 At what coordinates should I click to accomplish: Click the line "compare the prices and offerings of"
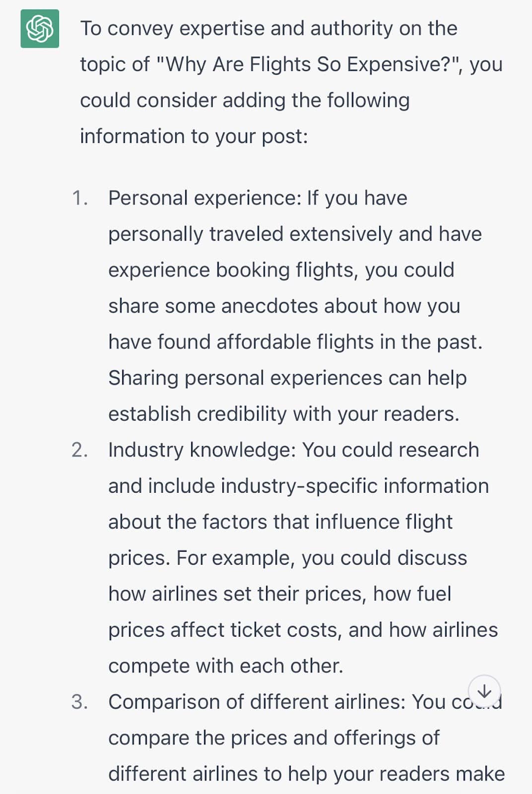tap(273, 737)
